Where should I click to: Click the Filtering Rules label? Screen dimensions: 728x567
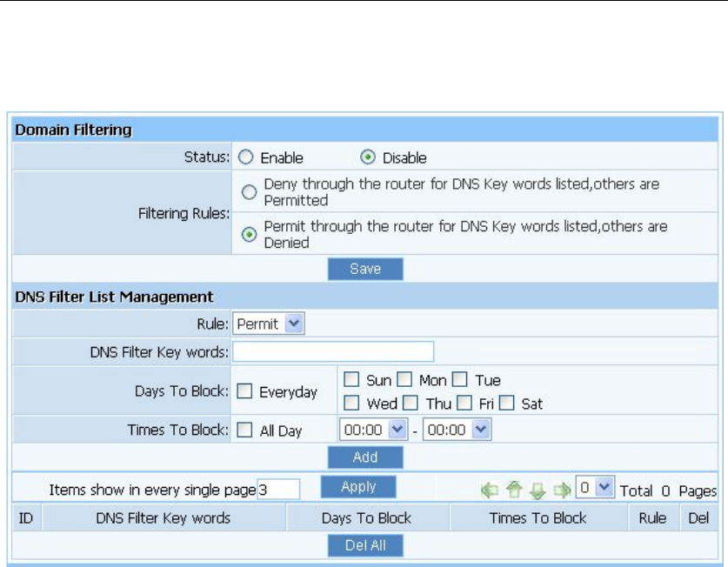(x=184, y=214)
